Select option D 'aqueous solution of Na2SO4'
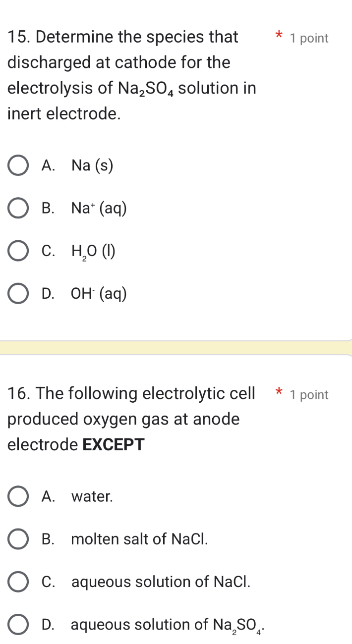352x644 pixels. (x=18, y=625)
